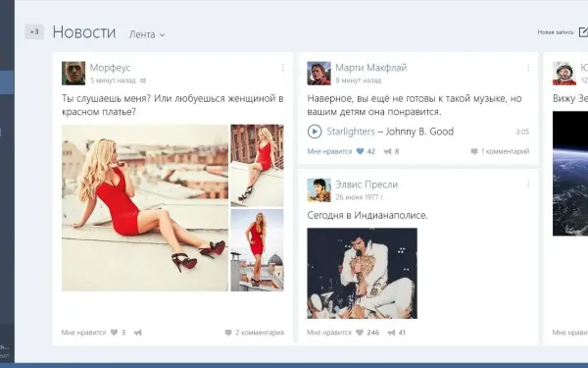Open the Марти Макфлай profile name

[370, 68]
